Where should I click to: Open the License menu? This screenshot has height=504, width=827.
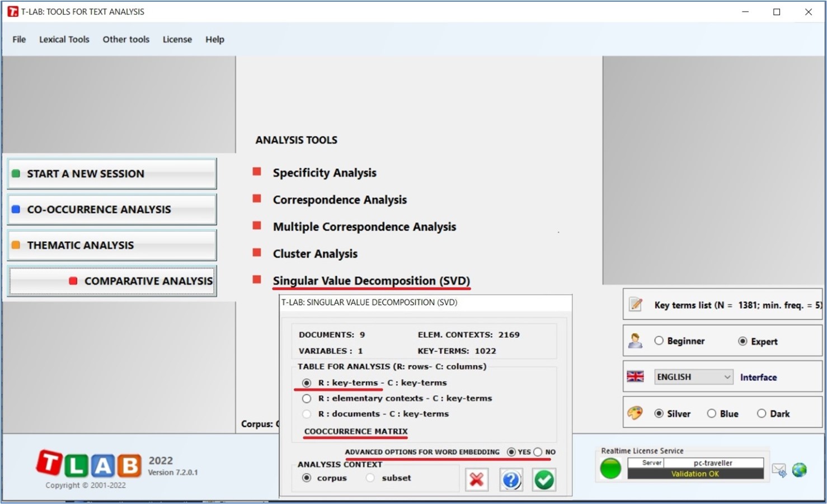tap(177, 39)
